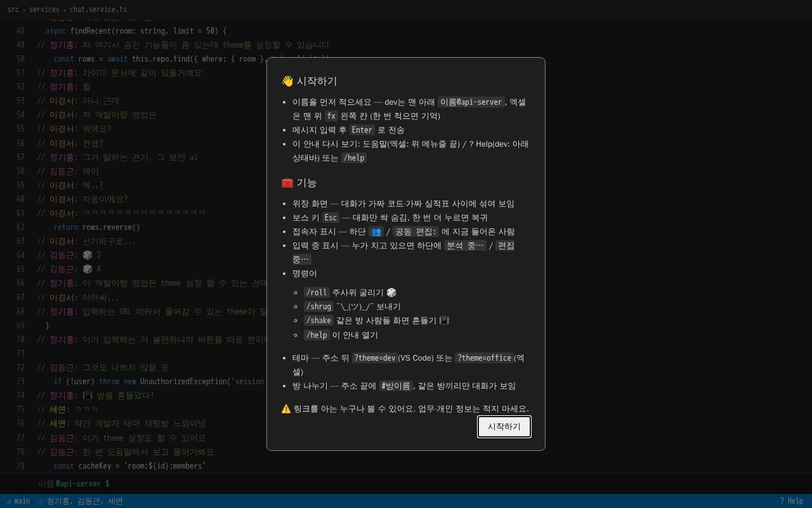This screenshot has width=812, height=508.
Task: Click the /shake command chip
Action: [318, 321]
